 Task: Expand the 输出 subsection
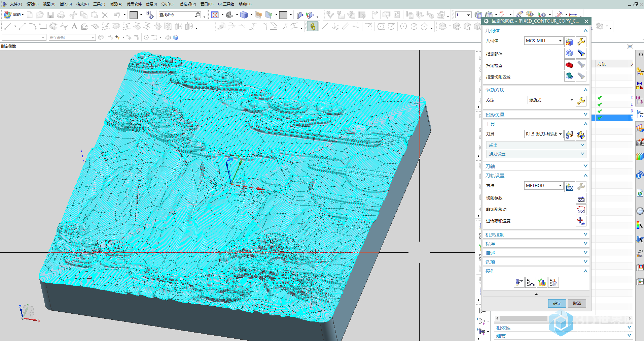tap(536, 145)
